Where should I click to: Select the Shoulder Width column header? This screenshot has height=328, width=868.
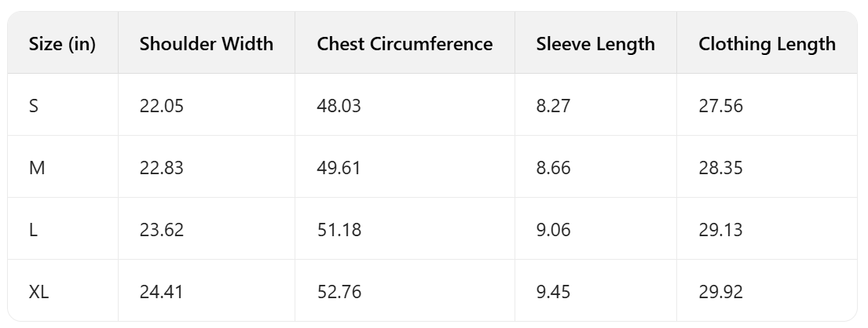coord(207,44)
